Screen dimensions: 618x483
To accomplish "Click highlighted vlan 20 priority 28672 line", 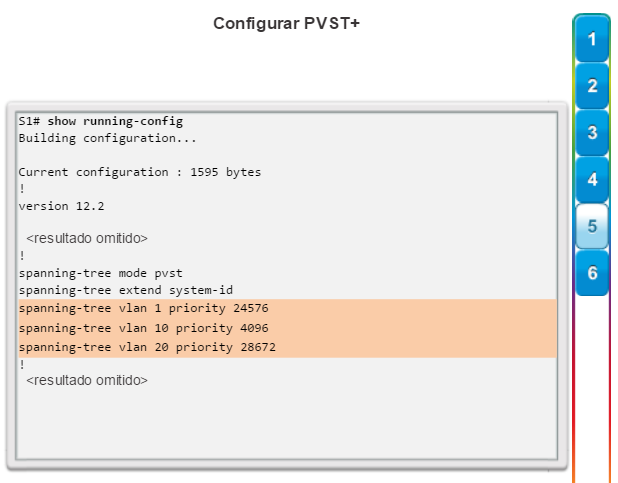I will (x=287, y=347).
